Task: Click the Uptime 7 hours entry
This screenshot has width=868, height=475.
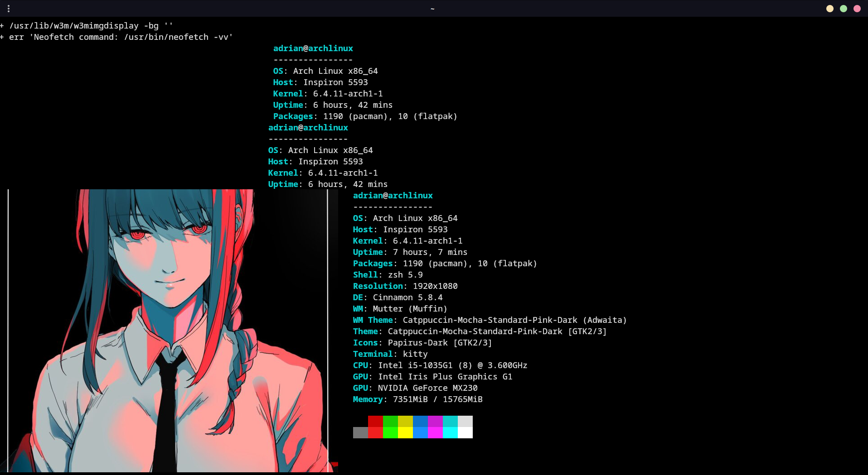Action: coord(409,252)
